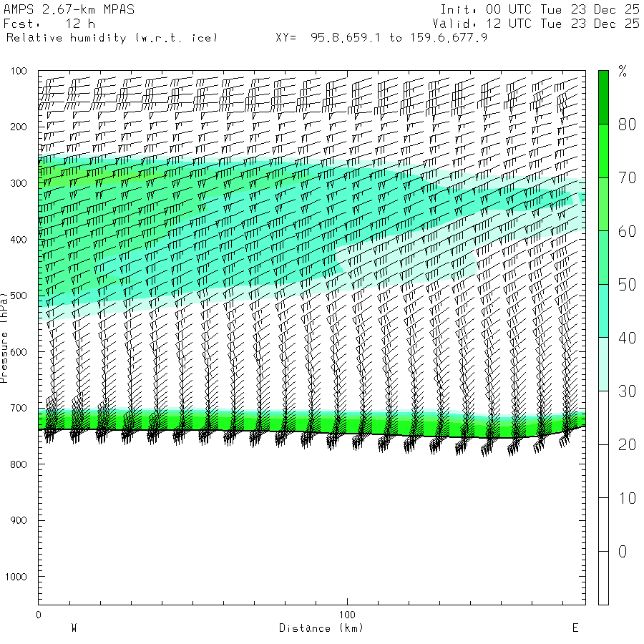Screen dimensions: 644x644
Task: Click the 'Relative humidity (w.r.t. ice)' label
Action: tap(112, 38)
